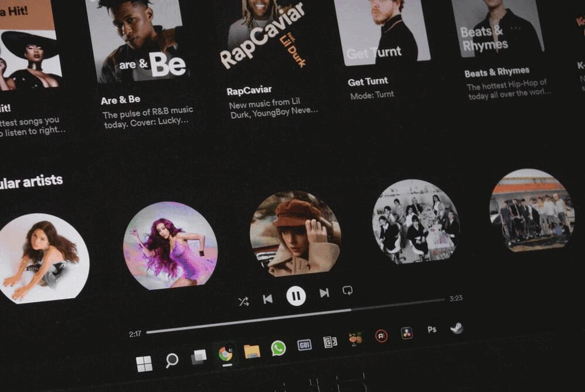
Task: Click the Are & Be playlist title
Action: [121, 100]
